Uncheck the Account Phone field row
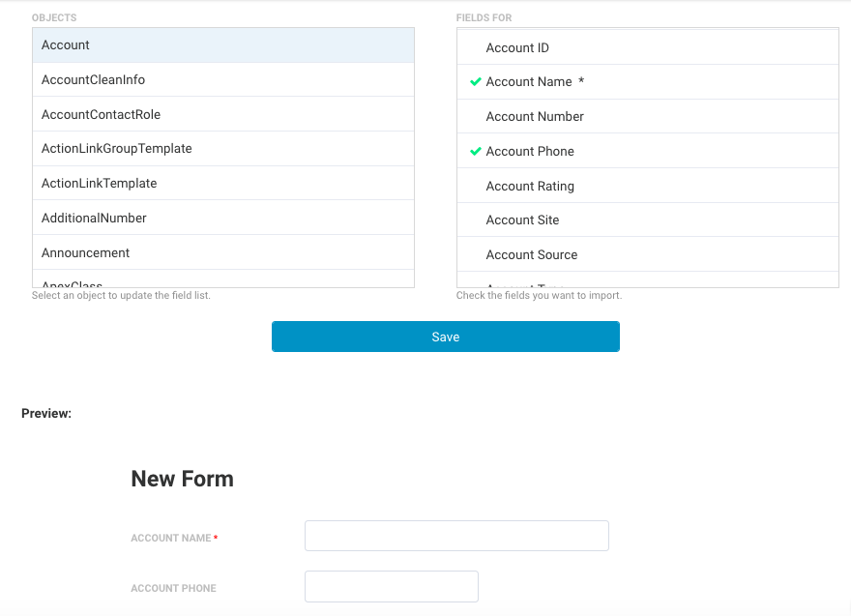Viewport: 851px width, 616px height. coord(648,151)
